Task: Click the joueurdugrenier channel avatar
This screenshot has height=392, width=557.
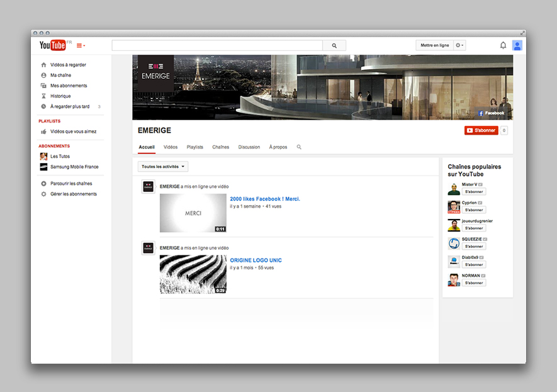Action: (x=454, y=225)
